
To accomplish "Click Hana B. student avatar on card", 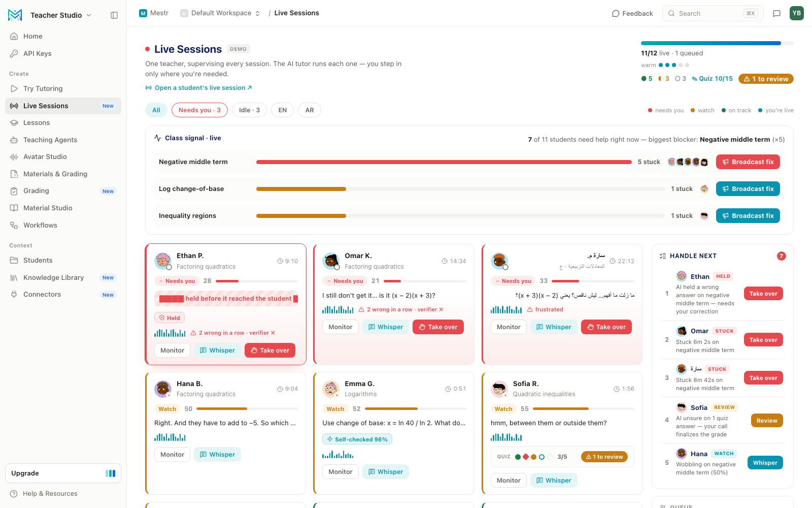I will pos(163,389).
